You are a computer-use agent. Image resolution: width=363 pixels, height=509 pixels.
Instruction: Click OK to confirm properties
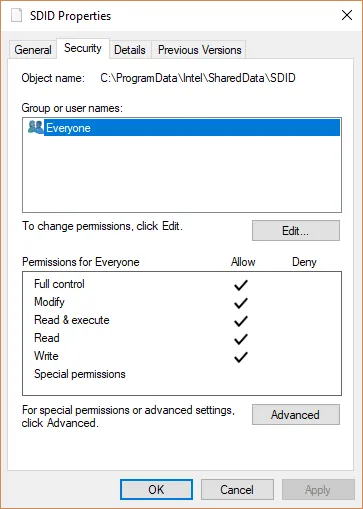pos(156,490)
